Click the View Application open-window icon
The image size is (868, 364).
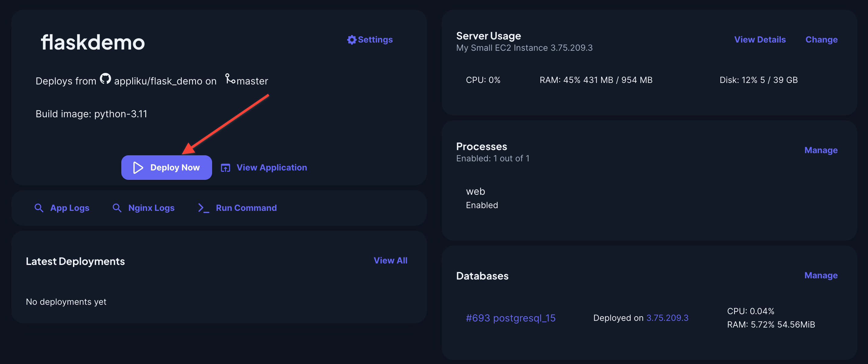coord(225,168)
